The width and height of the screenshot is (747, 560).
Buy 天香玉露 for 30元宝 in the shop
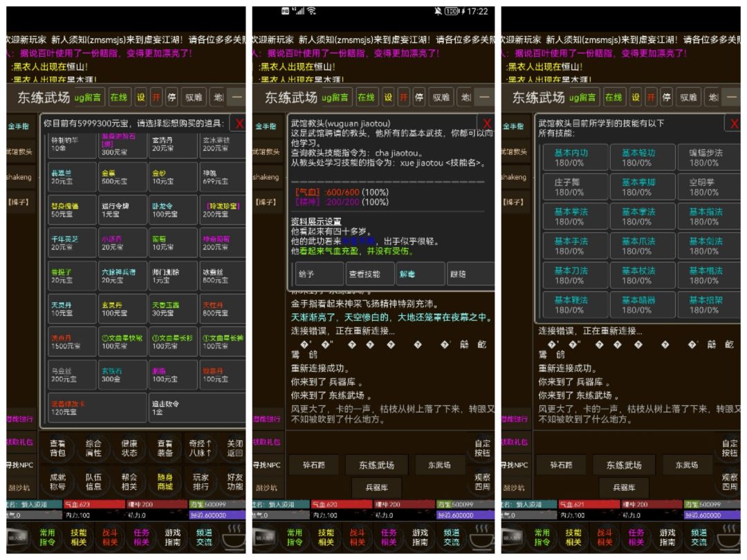[172, 309]
